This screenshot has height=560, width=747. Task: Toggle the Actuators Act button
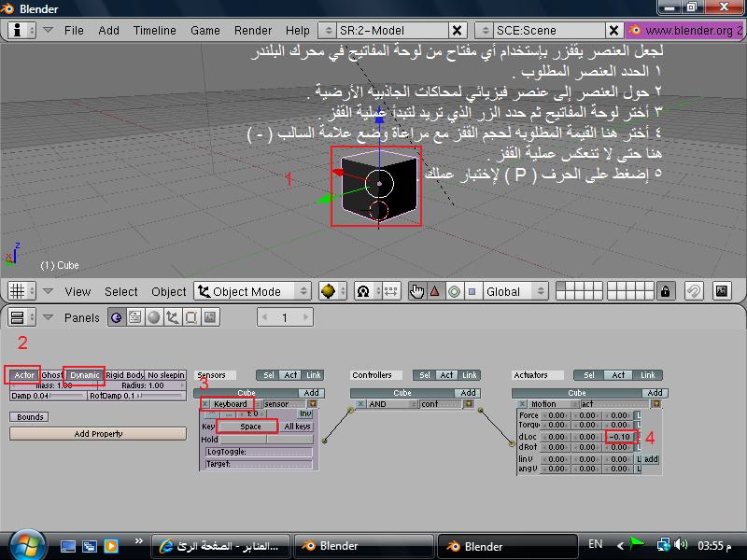pyautogui.click(x=618, y=375)
